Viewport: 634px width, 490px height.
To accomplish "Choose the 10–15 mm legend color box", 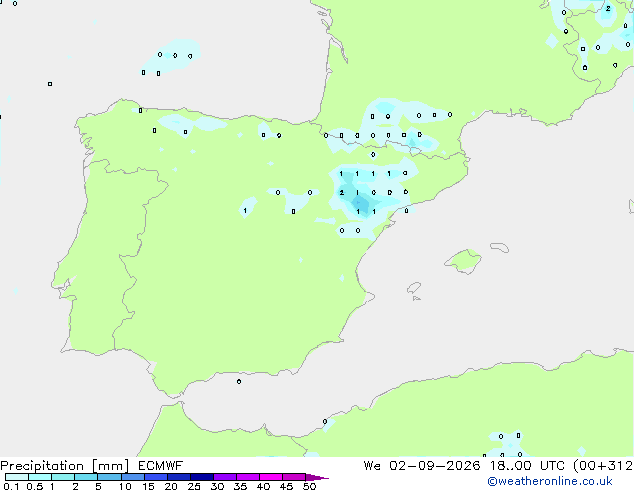I will [x=132, y=477].
